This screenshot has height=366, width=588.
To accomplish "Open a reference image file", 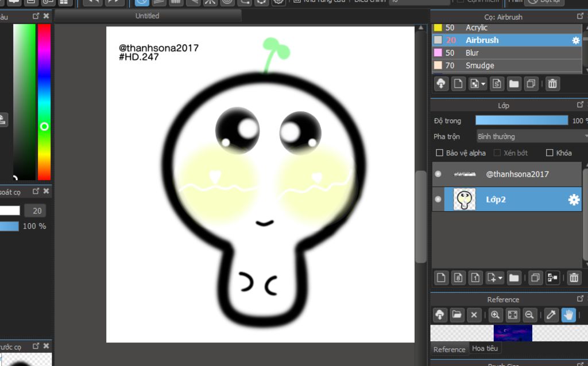I will pos(457,315).
